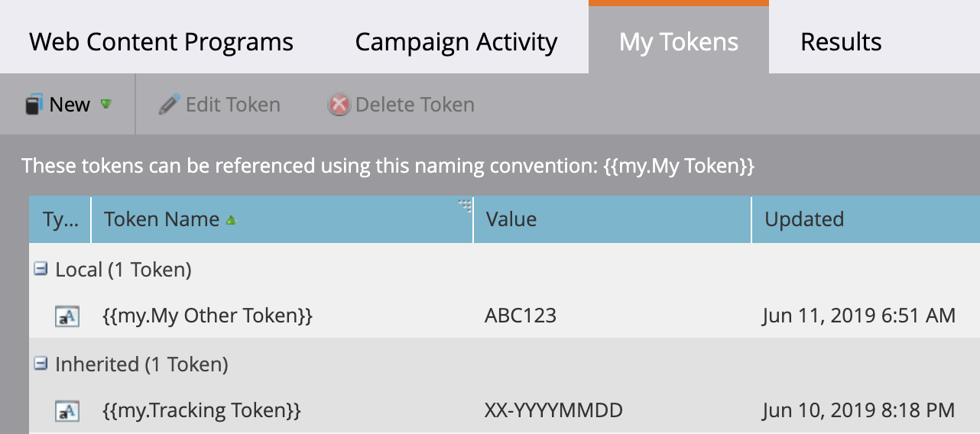Click the column options grip icon
Image resolution: width=980 pixels, height=434 pixels.
tap(464, 205)
